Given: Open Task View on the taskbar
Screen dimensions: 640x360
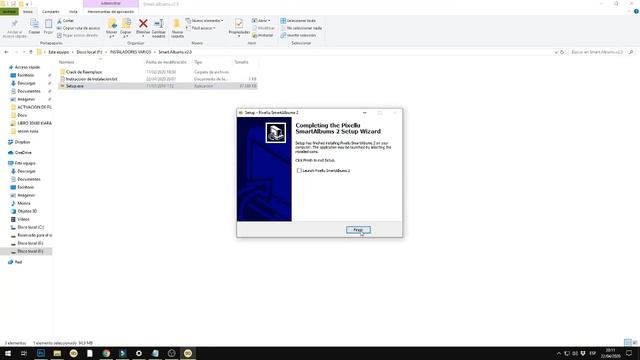Looking at the screenshot, I should [24, 353].
